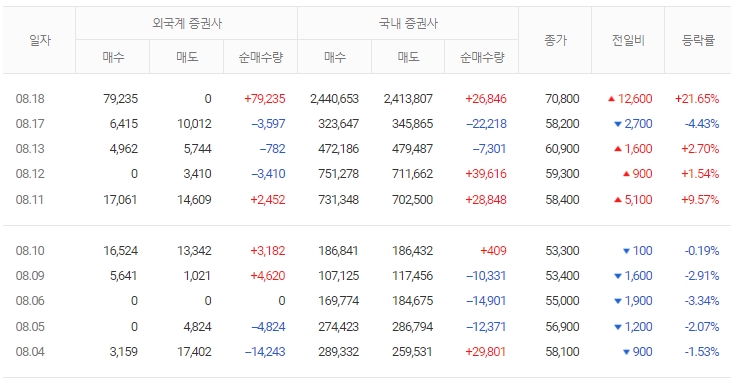Click the 국내 증권사 group header
Screen dimensions: 731x378
(408, 23)
